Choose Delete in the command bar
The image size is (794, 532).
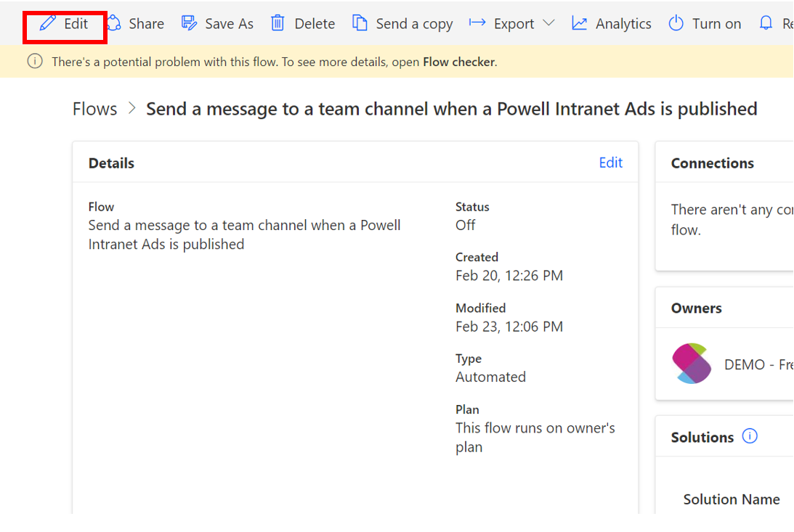point(303,24)
